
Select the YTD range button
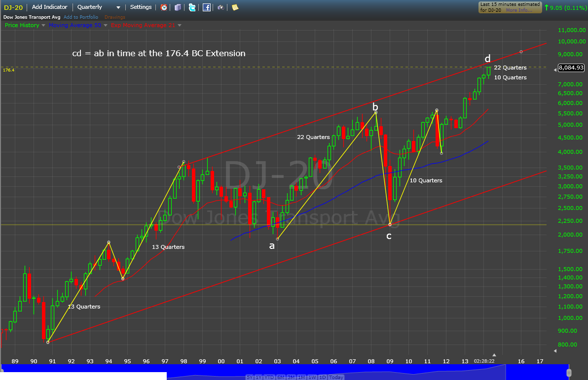pos(269,378)
